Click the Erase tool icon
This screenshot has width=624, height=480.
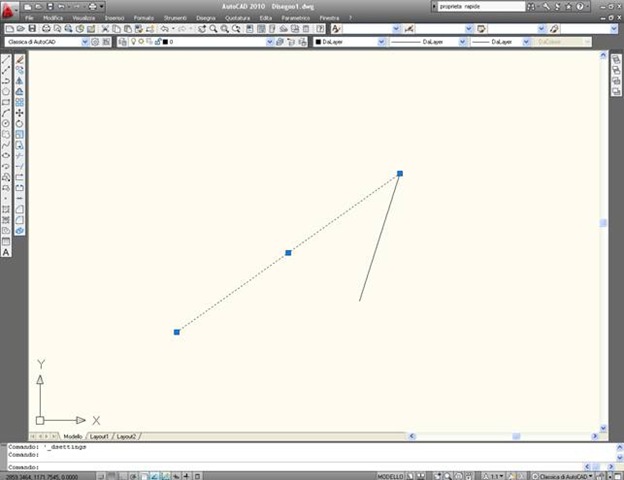(19, 60)
